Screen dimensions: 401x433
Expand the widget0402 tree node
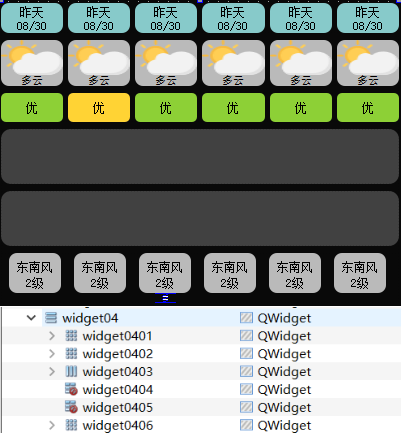click(x=52, y=354)
